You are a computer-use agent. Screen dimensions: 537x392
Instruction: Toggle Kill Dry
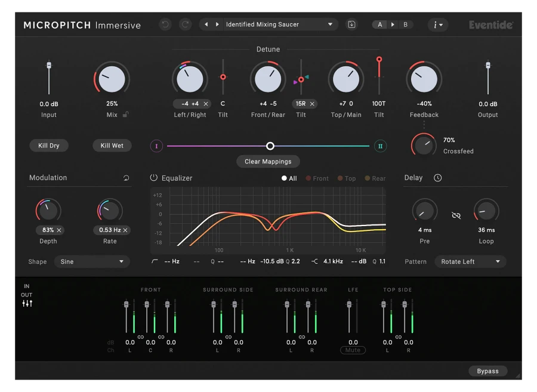pos(49,146)
